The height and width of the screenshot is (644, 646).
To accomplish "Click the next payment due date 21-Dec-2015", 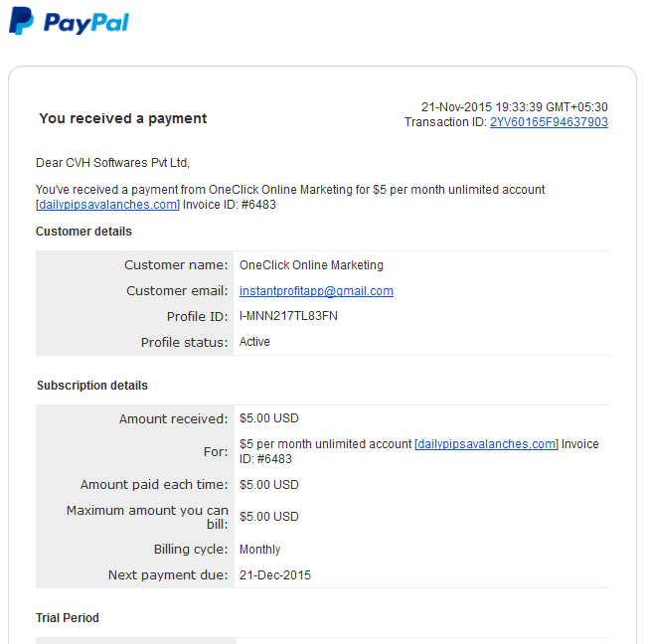I will (275, 575).
